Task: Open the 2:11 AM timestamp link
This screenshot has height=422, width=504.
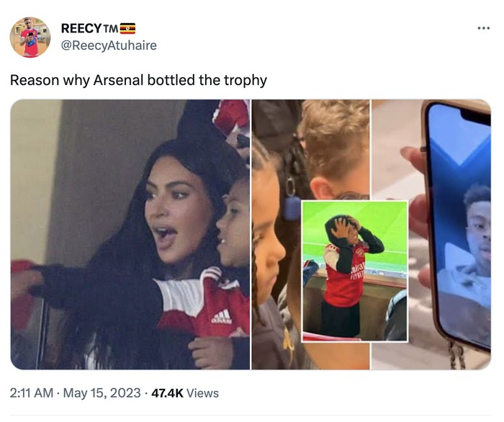Action: pyautogui.click(x=30, y=393)
